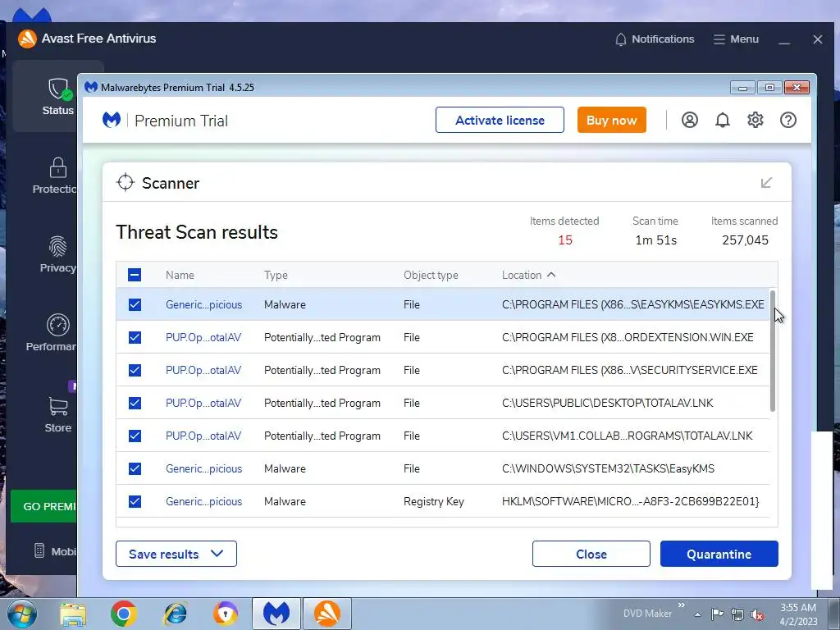The image size is (840, 630).
Task: Sort by the Name column header
Action: [x=180, y=275]
